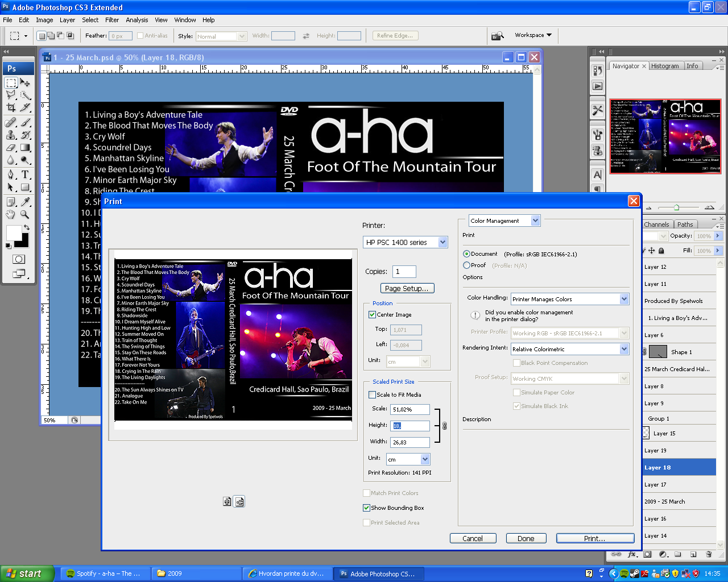Open the Actions panel play icon
Screen dimensions: 728x582
[597, 86]
